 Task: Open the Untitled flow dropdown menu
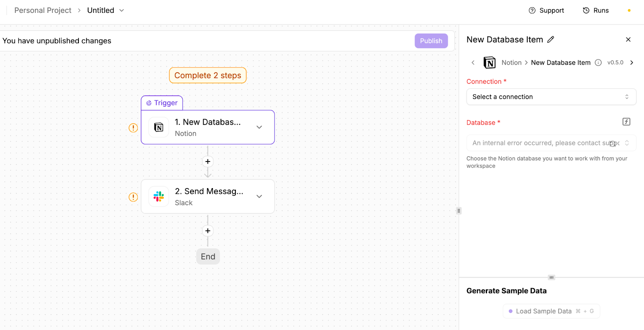pos(122,10)
